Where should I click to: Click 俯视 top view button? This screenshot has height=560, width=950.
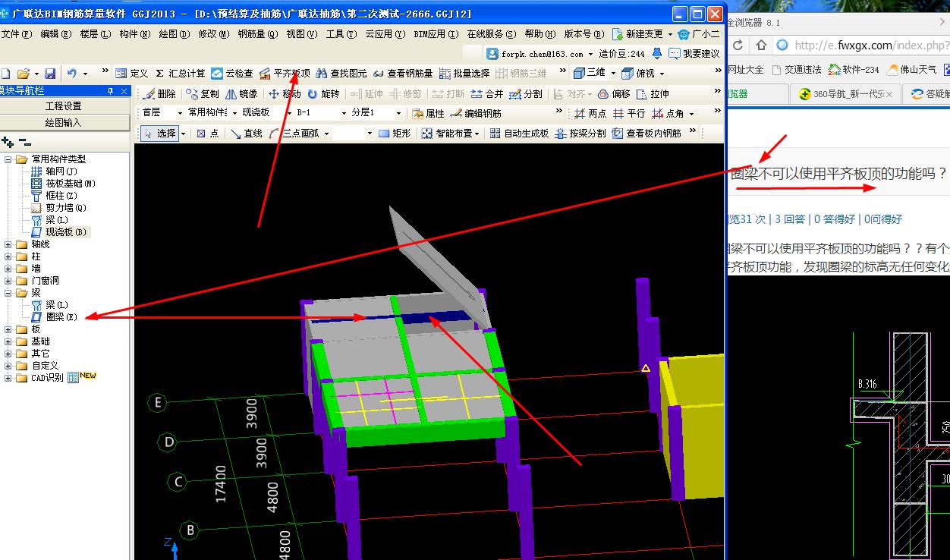tap(638, 74)
